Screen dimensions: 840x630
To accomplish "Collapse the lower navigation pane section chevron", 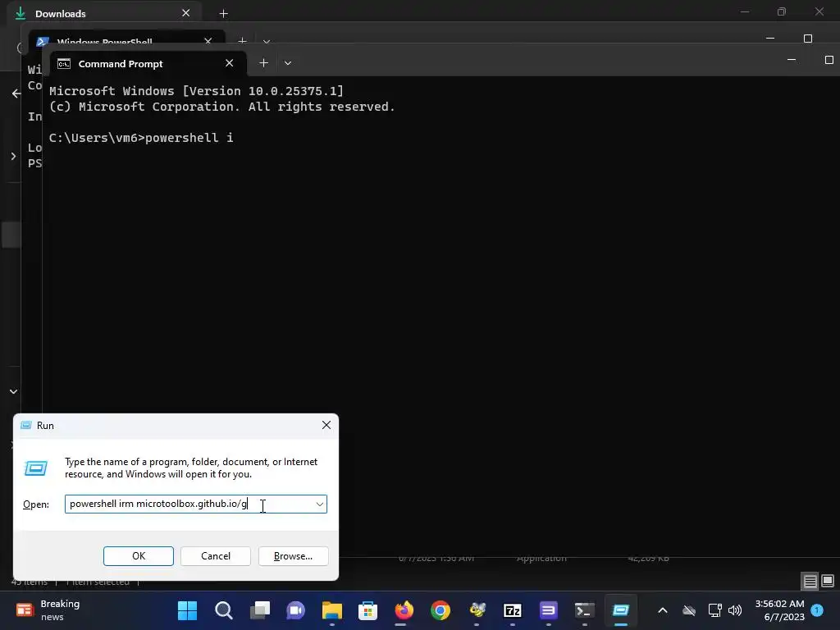I will [x=13, y=391].
